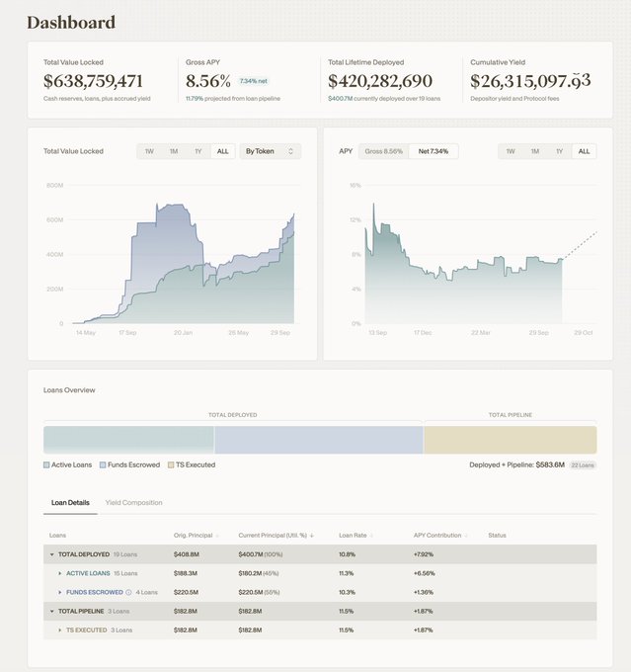The image size is (631, 672).
Task: Click the Loans Overview heading
Action: (69, 390)
